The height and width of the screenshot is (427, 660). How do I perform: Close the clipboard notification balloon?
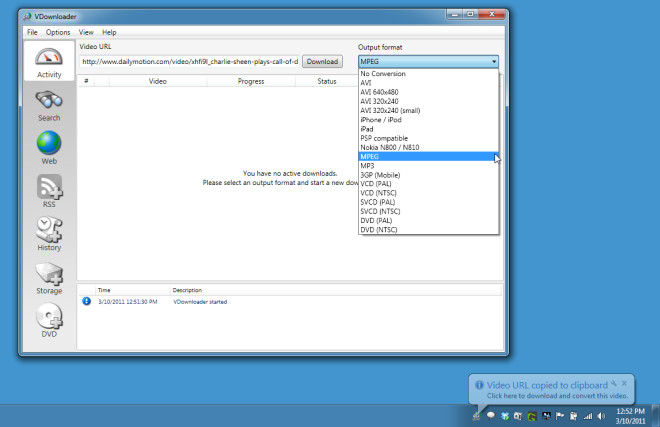point(624,383)
